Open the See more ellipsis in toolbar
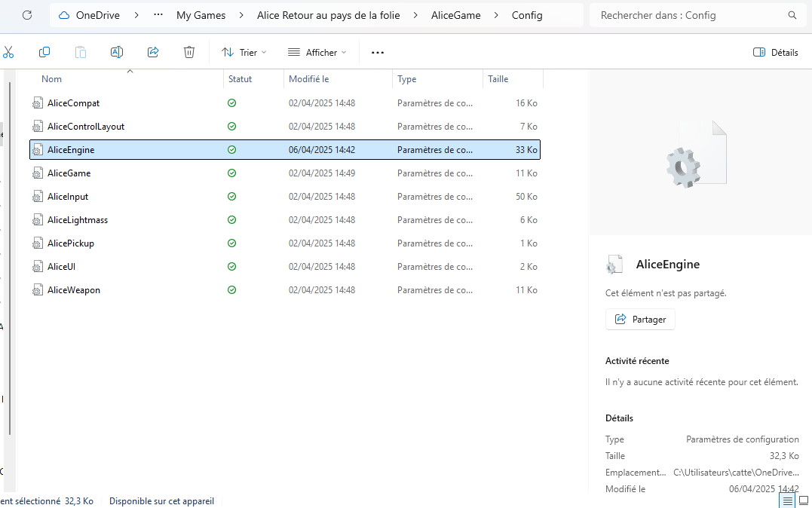 [x=378, y=52]
